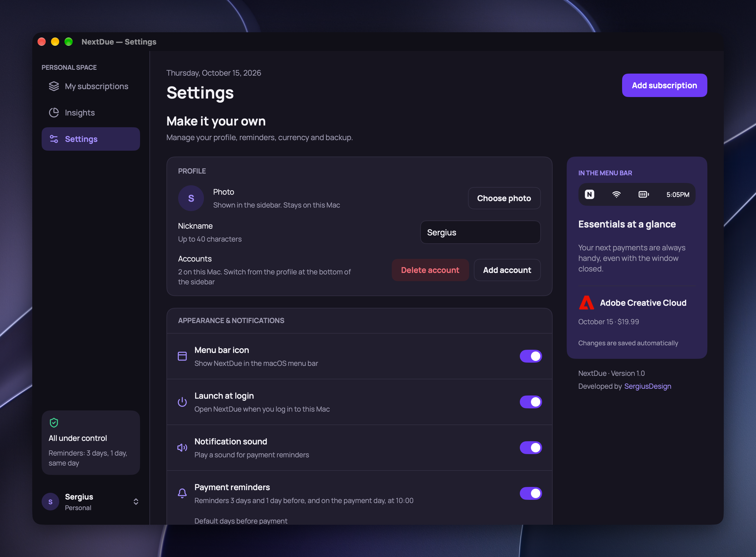The image size is (756, 557).
Task: Click the S avatar at sidebar bottom
Action: (x=51, y=502)
